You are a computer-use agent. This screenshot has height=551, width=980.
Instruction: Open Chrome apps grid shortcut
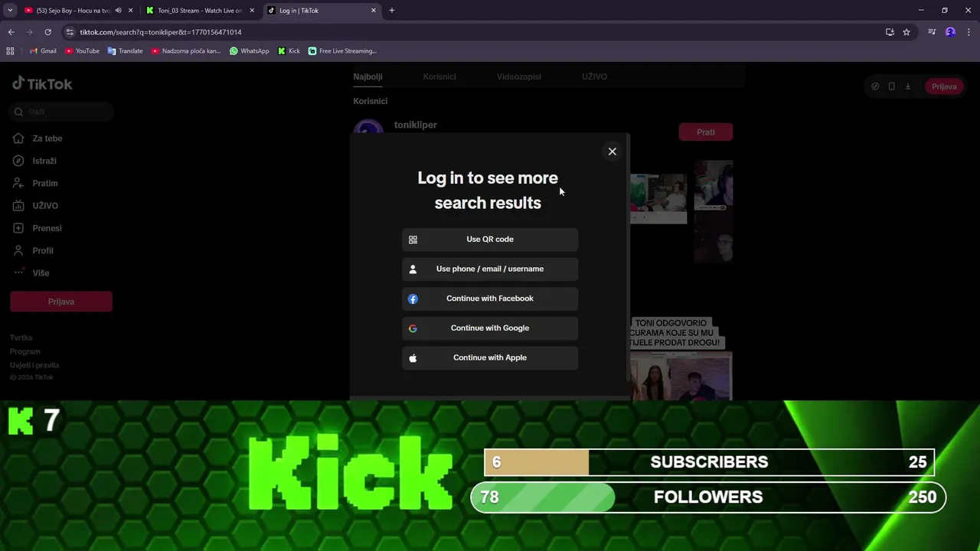pyautogui.click(x=10, y=51)
